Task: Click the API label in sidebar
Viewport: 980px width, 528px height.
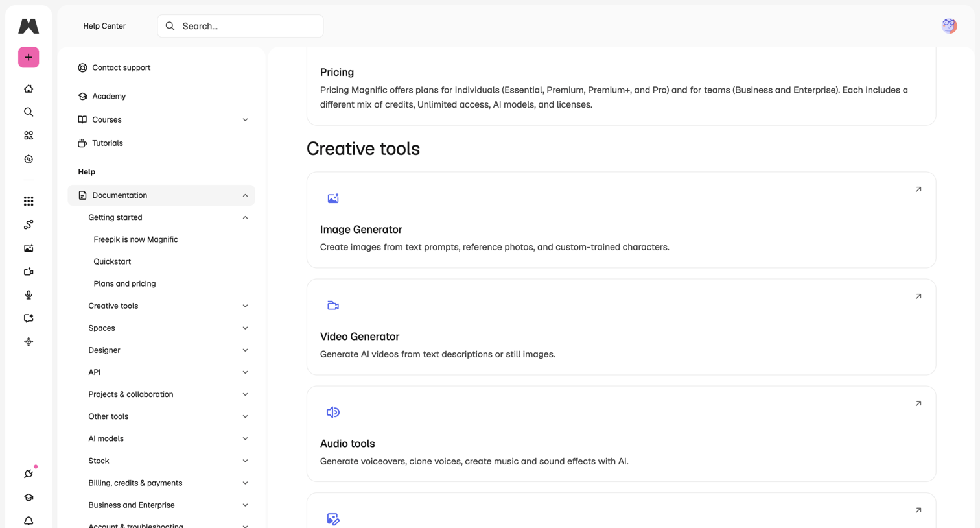Action: tap(95, 372)
